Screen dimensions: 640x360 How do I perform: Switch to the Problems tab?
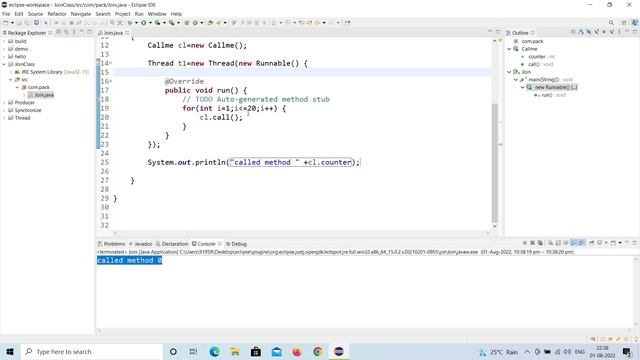pos(111,244)
